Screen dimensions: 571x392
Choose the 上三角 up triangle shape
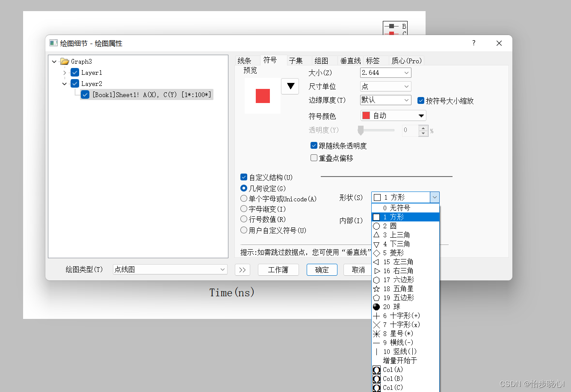coord(405,235)
